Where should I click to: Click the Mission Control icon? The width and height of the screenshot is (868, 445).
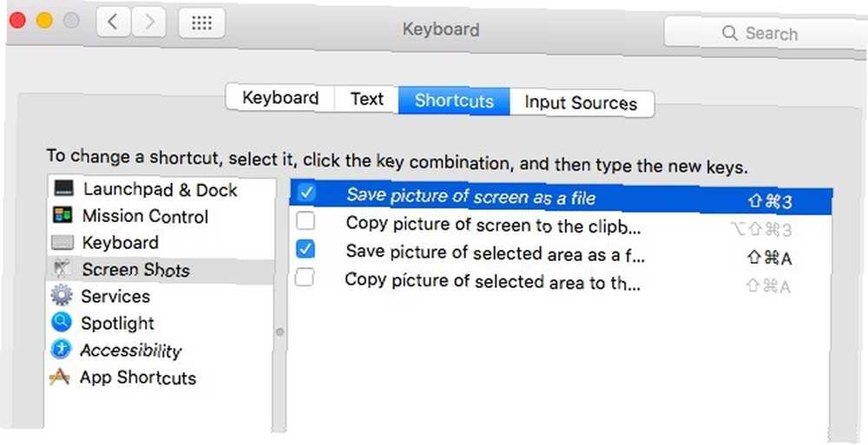62,215
